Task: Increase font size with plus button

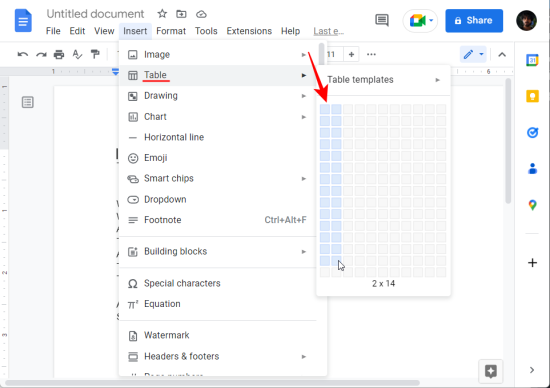Action: tap(351, 54)
